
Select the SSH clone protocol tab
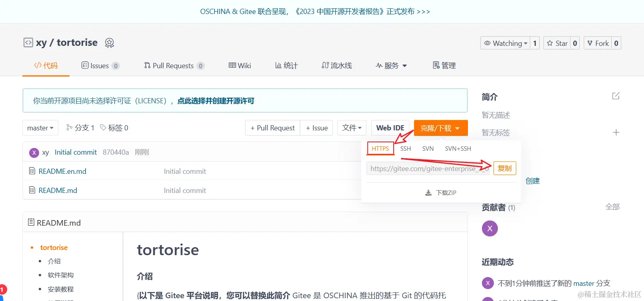406,149
